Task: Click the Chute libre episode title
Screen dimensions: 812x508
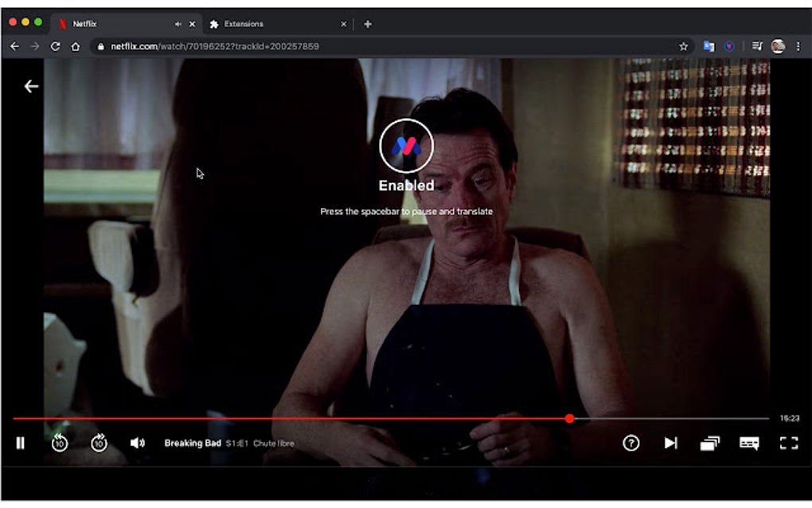Action: 273,444
